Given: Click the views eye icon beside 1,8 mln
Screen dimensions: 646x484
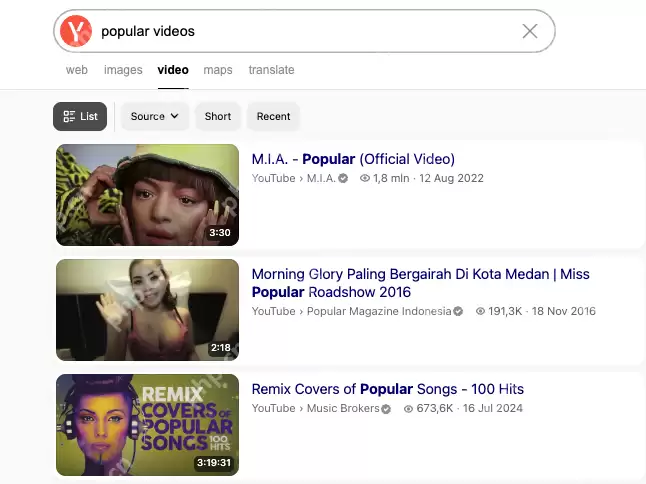Looking at the screenshot, I should tap(365, 179).
